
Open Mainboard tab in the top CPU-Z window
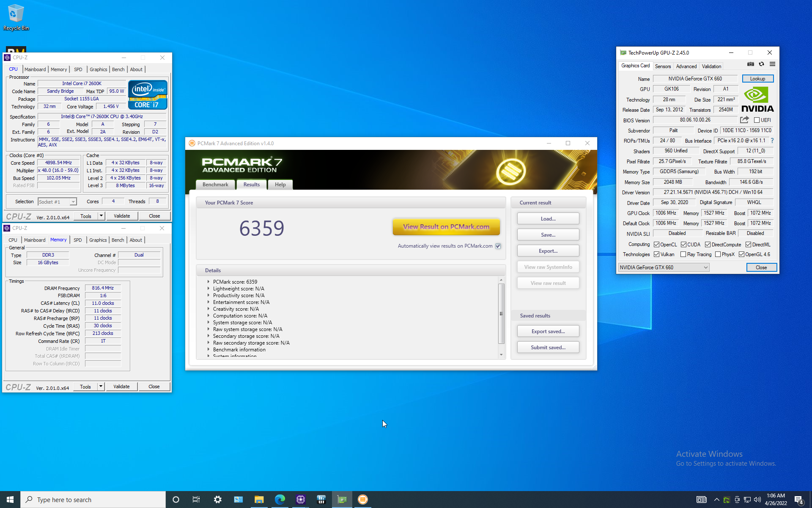[35, 69]
